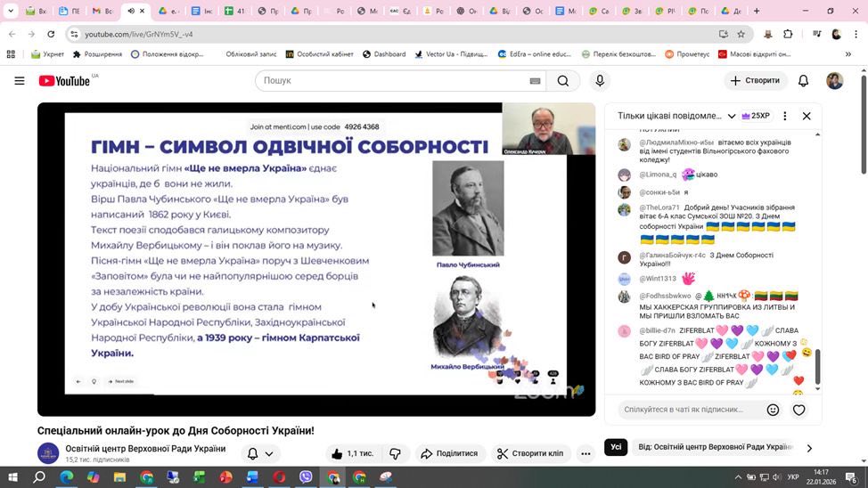Image resolution: width=868 pixels, height=488 pixels.
Task: Dislike the video
Action: click(x=396, y=453)
